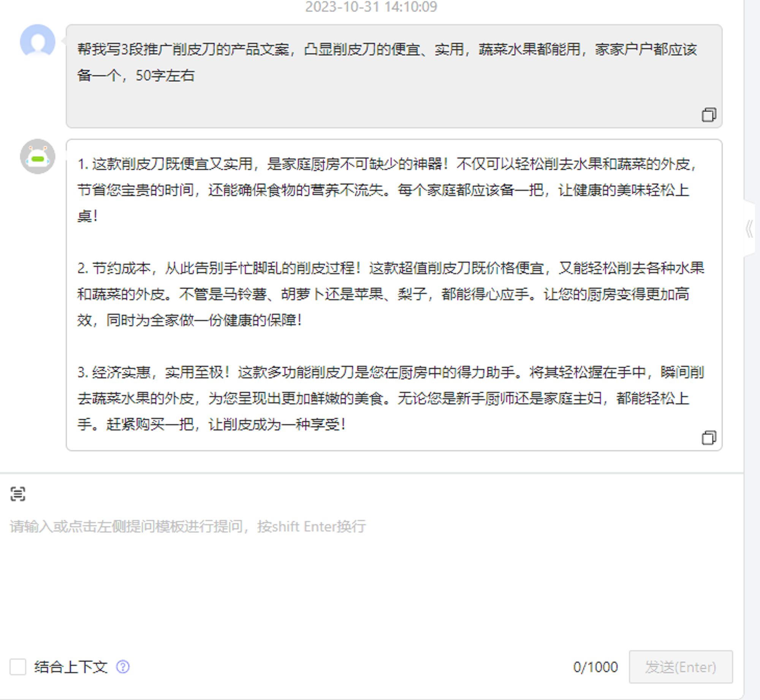The image size is (760, 700).
Task: Expand the side panel via 《 chevron
Action: [x=749, y=229]
